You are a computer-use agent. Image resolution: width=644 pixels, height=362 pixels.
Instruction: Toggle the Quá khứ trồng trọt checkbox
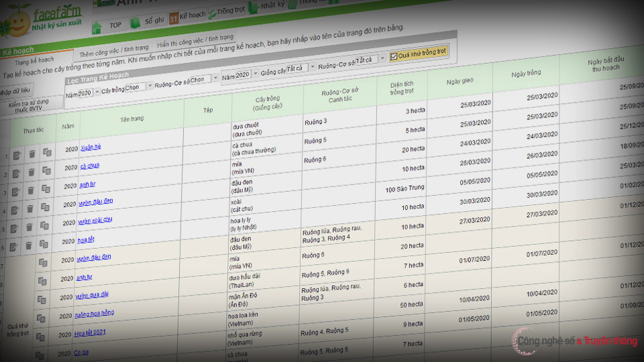(394, 57)
